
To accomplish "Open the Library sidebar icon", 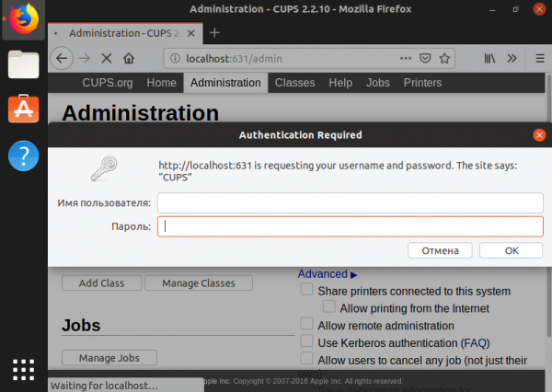I will 489,59.
